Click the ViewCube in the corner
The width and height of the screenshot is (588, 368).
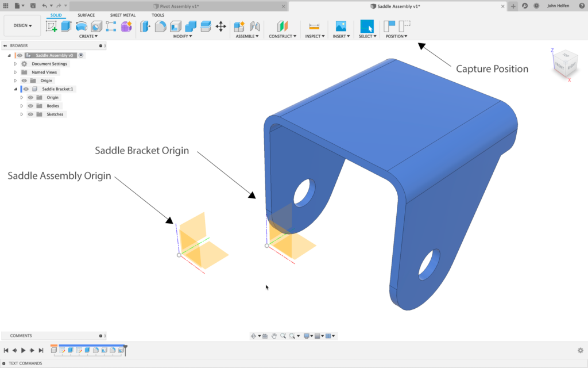[x=565, y=63]
